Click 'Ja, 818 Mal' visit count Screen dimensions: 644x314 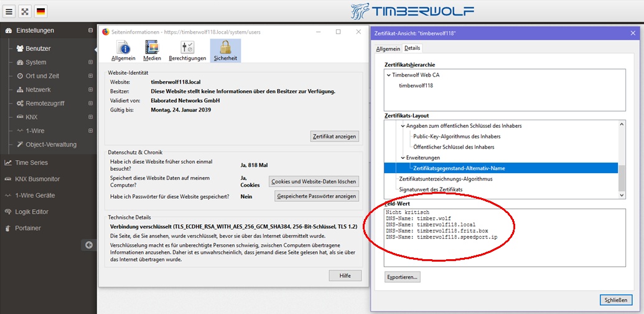point(254,166)
